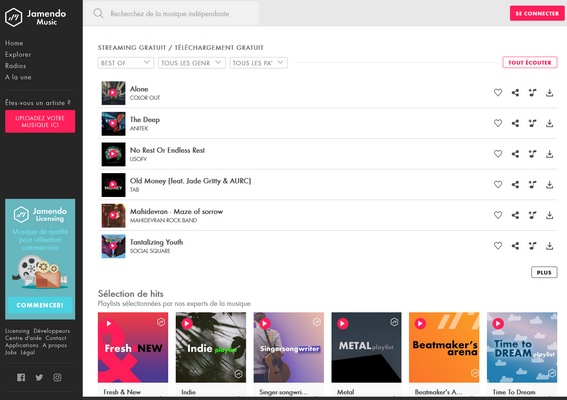567x400 pixels.
Task: Open Radios in sidebar
Action: pos(16,66)
